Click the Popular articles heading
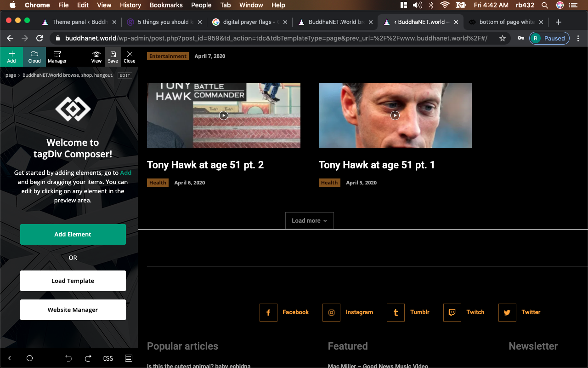Screen dimensions: 588x368 [x=182, y=346]
